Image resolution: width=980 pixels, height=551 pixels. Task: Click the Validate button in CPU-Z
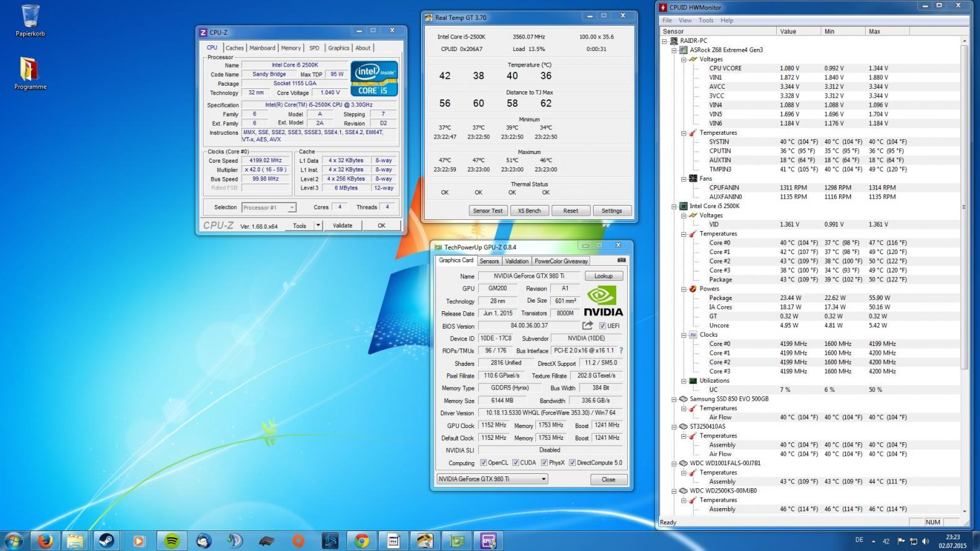point(342,225)
